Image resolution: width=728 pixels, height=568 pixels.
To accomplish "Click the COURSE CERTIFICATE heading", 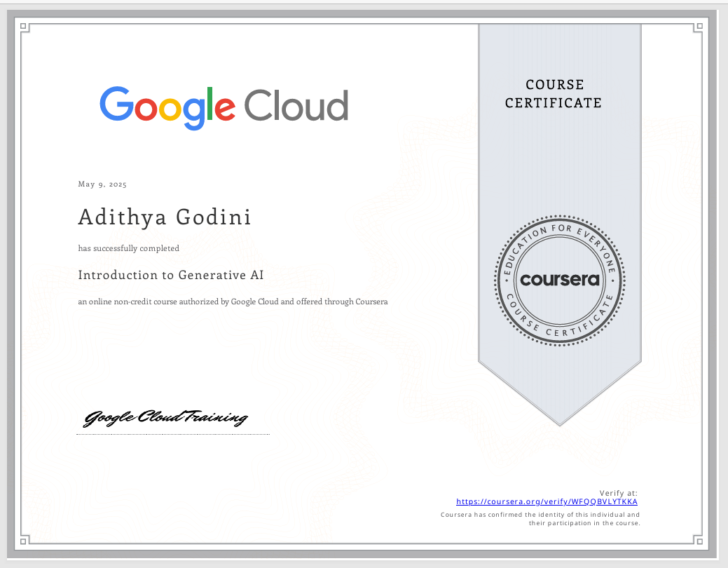I will tap(554, 93).
